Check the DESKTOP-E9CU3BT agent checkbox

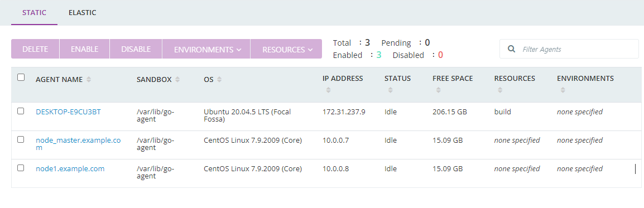21,111
